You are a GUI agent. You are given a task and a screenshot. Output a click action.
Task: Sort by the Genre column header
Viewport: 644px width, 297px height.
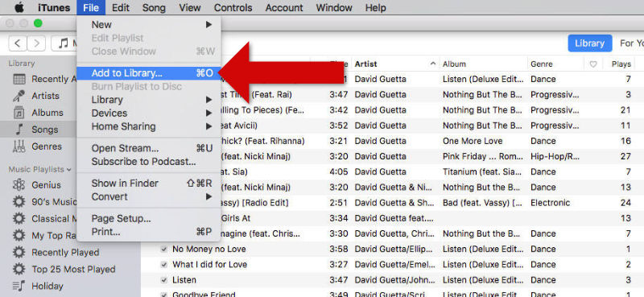click(555, 64)
